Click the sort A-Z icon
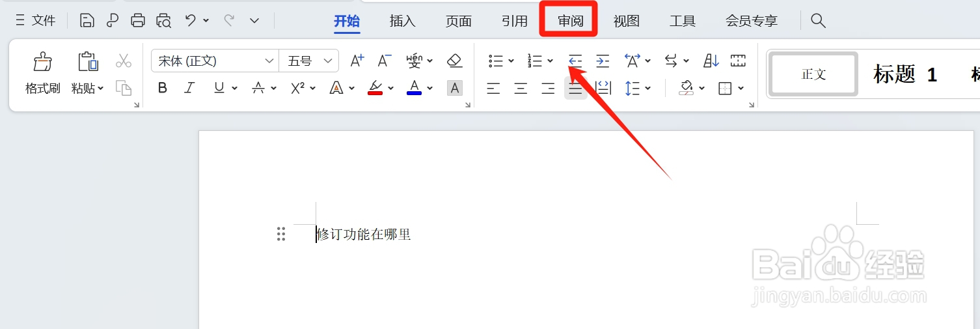The image size is (980, 329). 711,61
